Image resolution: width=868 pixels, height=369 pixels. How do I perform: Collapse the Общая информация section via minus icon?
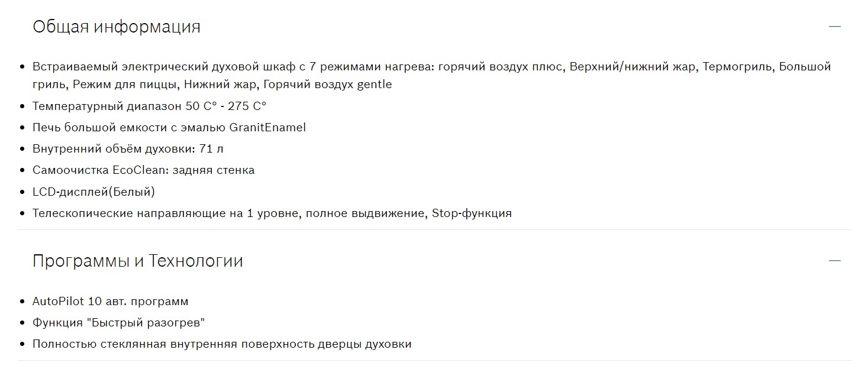[835, 27]
